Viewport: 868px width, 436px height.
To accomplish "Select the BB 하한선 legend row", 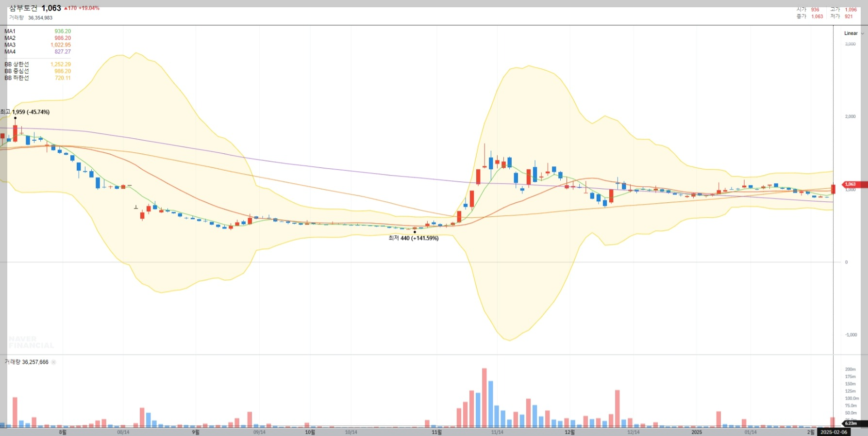I will click(37, 78).
